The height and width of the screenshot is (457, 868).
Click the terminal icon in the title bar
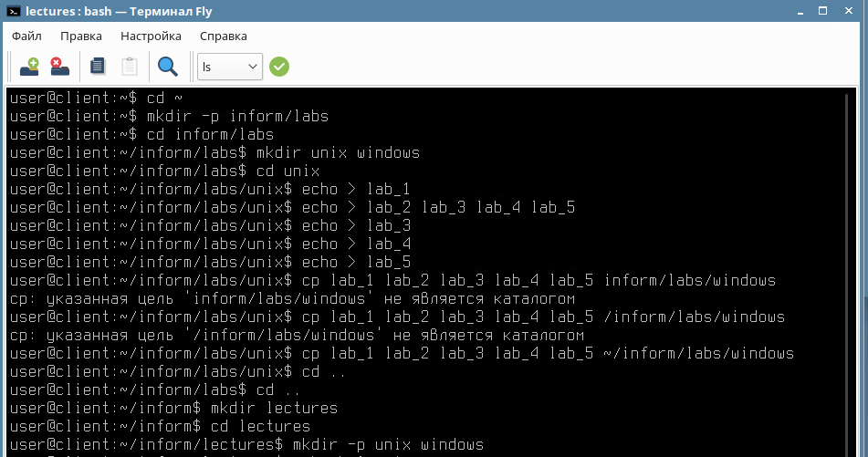[14, 11]
